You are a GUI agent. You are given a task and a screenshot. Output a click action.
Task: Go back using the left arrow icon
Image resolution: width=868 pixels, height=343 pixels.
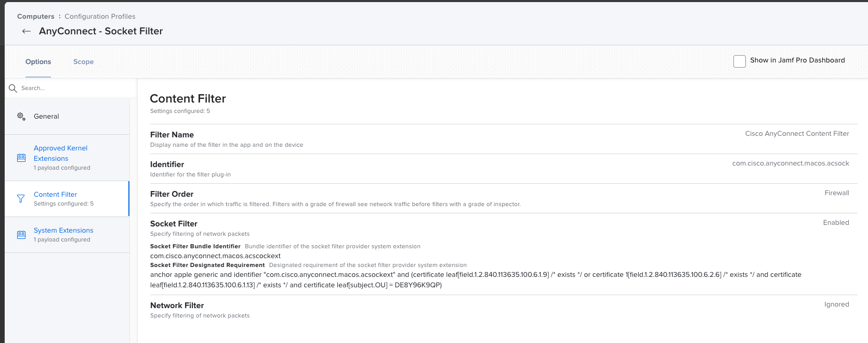(27, 31)
